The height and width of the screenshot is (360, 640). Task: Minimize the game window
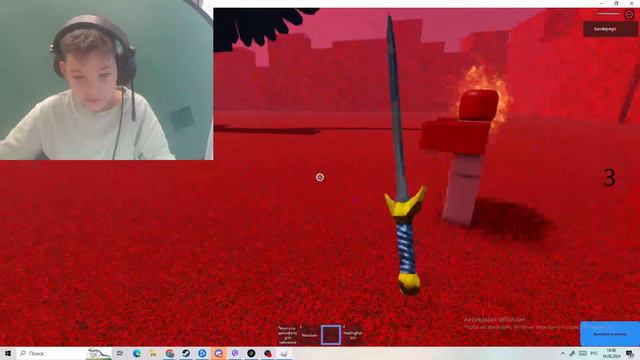tap(601, 3)
